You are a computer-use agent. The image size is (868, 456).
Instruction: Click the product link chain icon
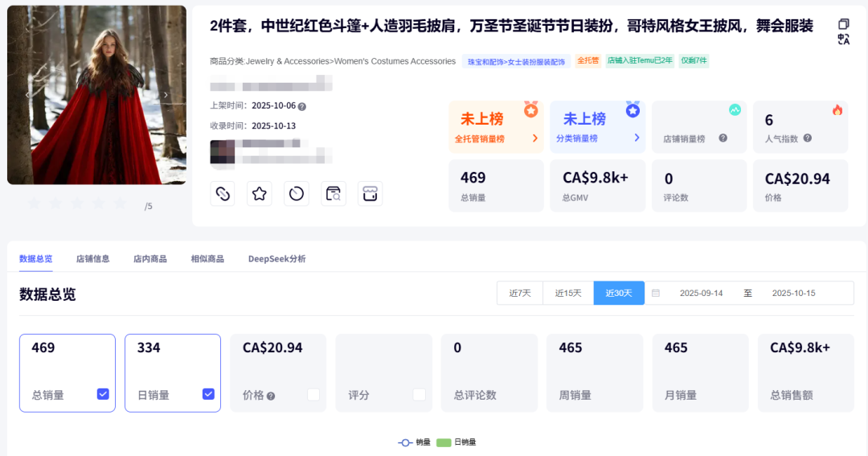[223, 194]
